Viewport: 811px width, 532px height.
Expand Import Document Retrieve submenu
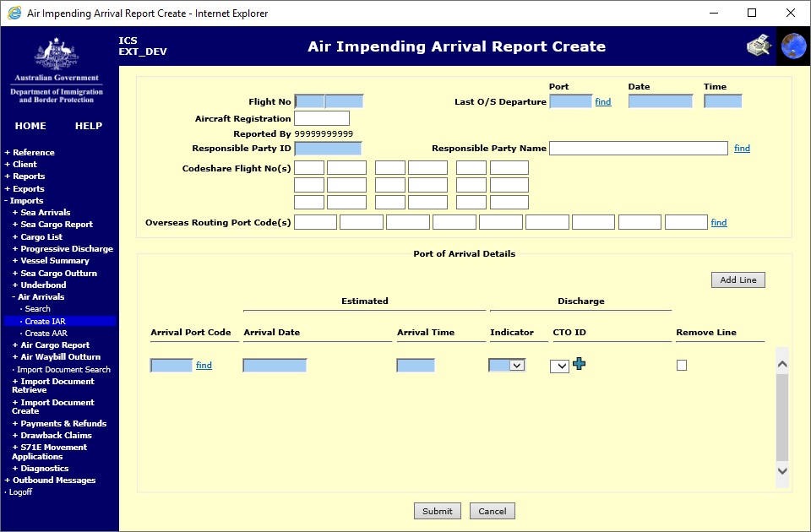pos(53,386)
